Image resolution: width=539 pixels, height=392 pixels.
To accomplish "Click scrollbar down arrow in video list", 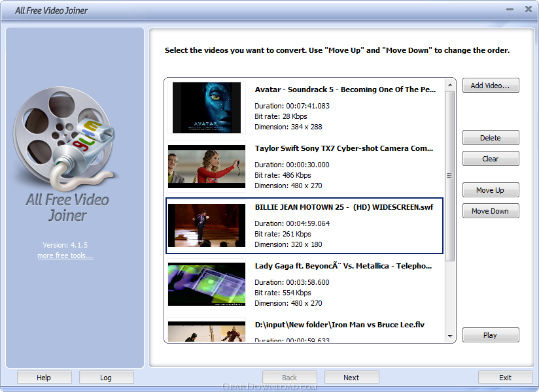I will click(450, 336).
